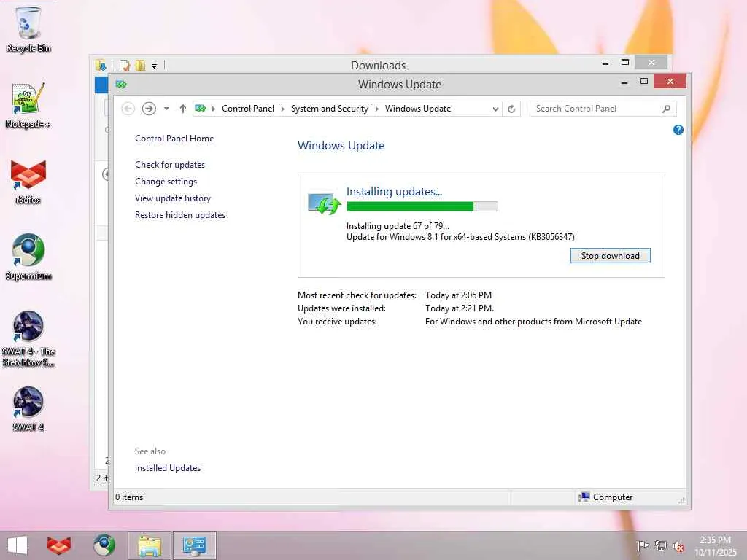
Task: Click the Downloads window title bar
Action: coord(379,65)
